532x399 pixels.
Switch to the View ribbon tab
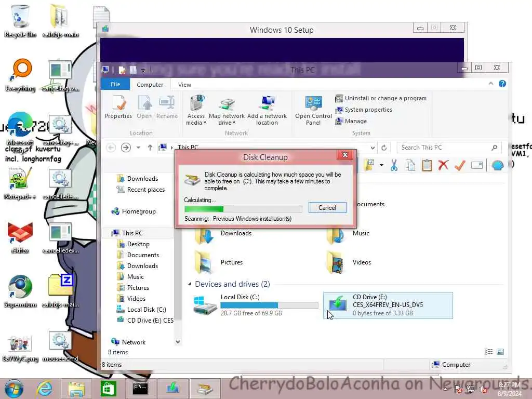click(x=184, y=85)
